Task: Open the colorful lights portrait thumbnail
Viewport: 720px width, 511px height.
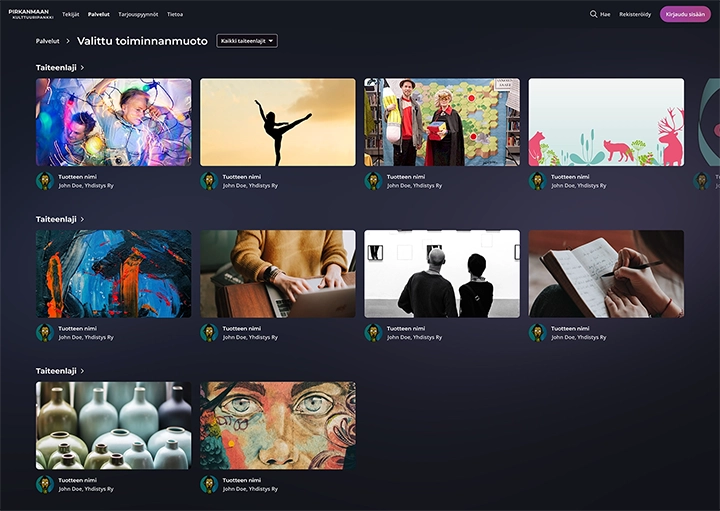Action: point(113,122)
